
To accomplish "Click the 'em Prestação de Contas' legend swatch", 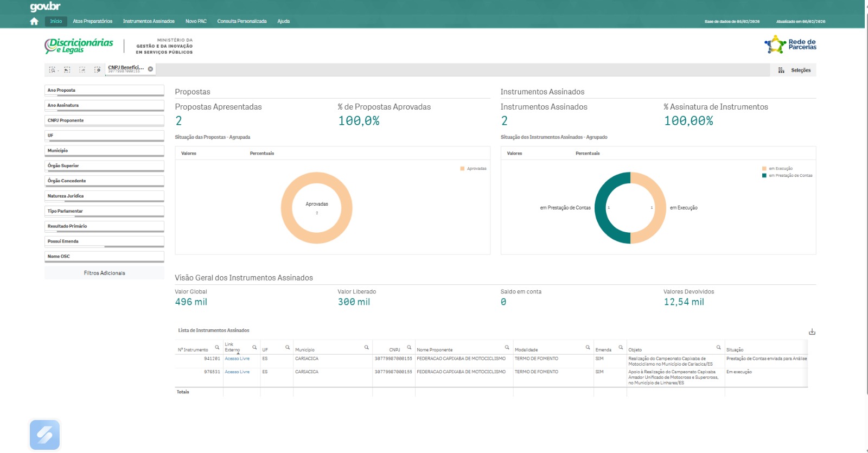I will tap(764, 176).
